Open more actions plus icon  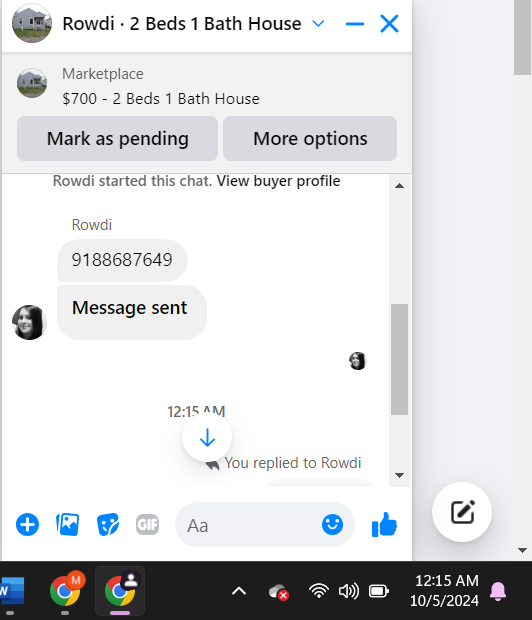tap(27, 525)
